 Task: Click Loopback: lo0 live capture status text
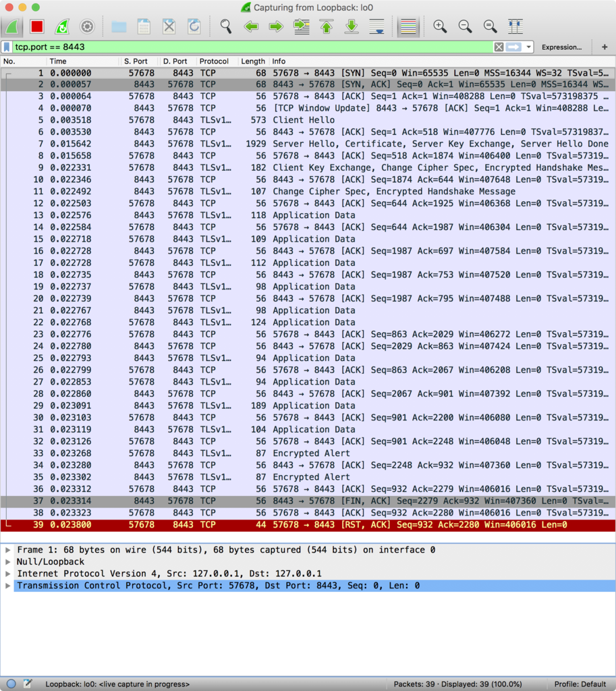(x=117, y=684)
